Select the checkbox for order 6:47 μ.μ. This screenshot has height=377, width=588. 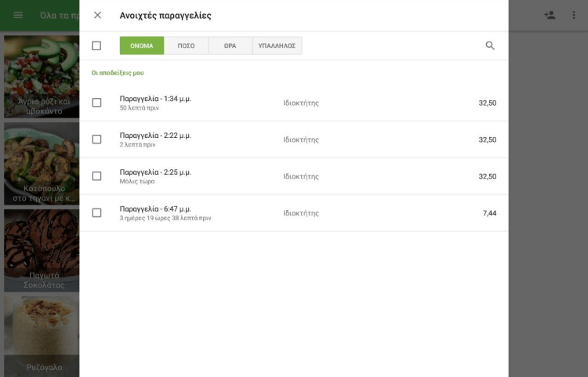96,212
